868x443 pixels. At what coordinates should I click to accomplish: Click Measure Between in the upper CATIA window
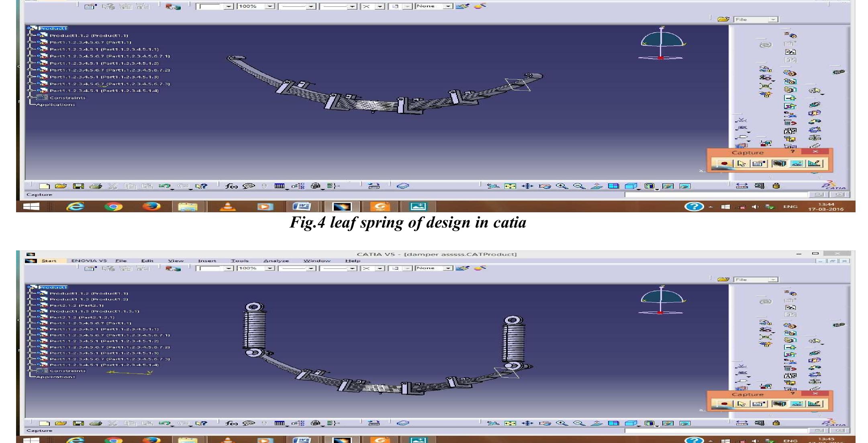[741, 186]
